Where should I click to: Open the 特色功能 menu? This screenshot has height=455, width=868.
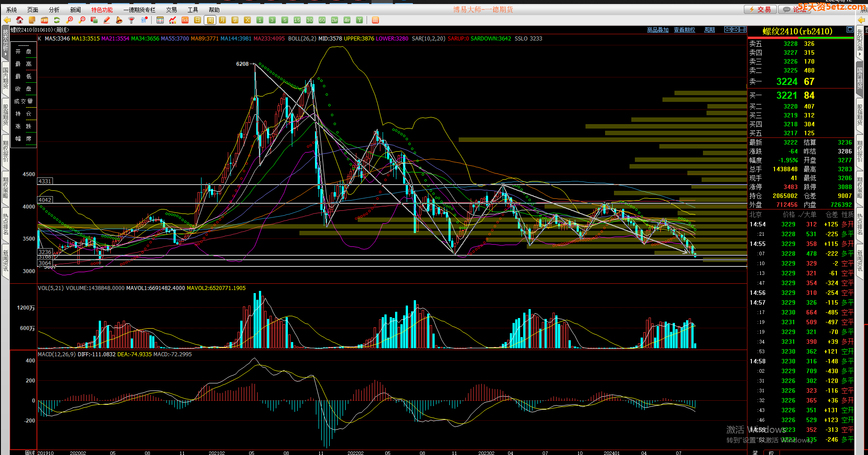pyautogui.click(x=102, y=10)
